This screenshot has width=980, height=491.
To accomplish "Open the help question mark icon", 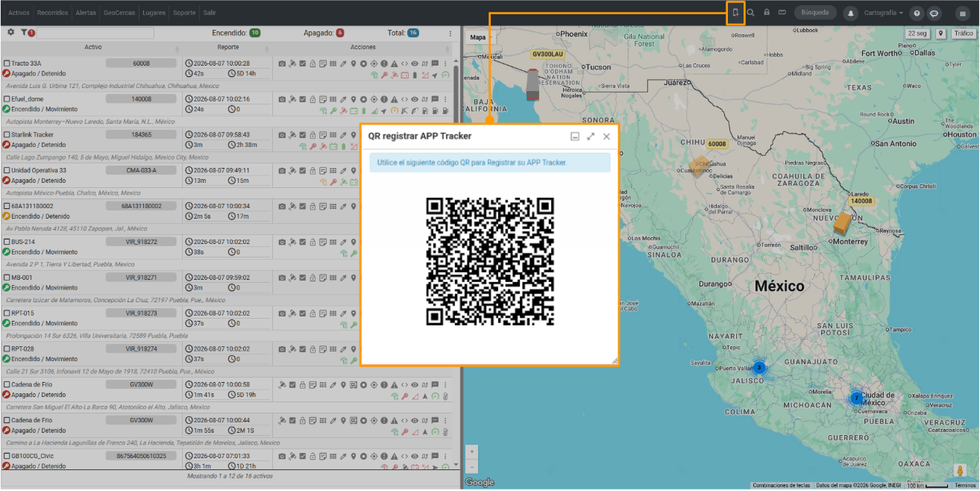I will click(x=917, y=13).
